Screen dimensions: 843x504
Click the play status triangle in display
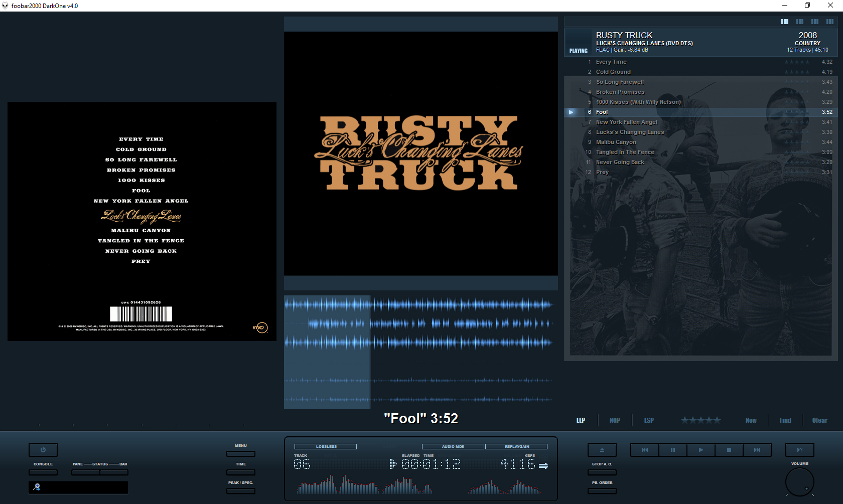point(393,464)
